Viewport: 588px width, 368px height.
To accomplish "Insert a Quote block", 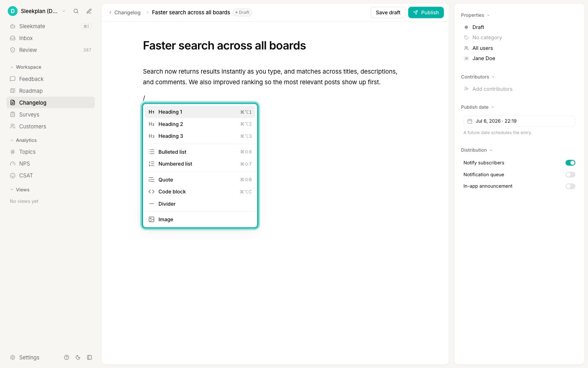I will tap(200, 180).
